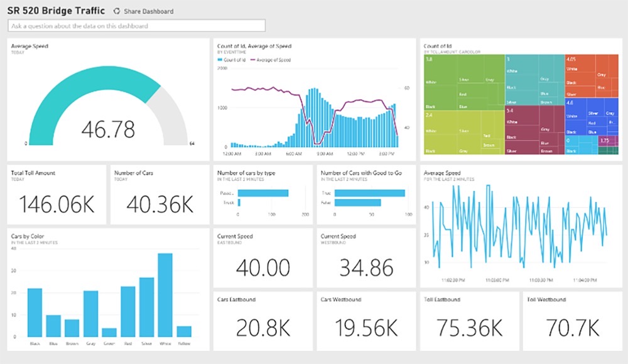Focus the Q&A ask a question box

tap(136, 26)
